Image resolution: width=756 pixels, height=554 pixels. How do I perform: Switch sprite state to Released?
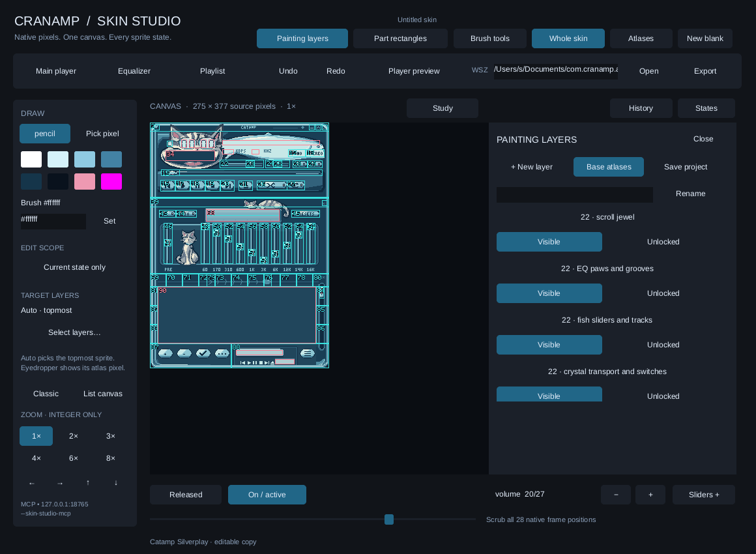(x=186, y=495)
